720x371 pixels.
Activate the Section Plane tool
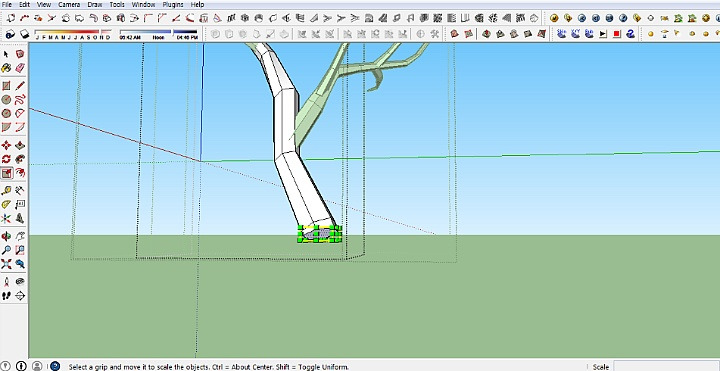click(x=20, y=296)
